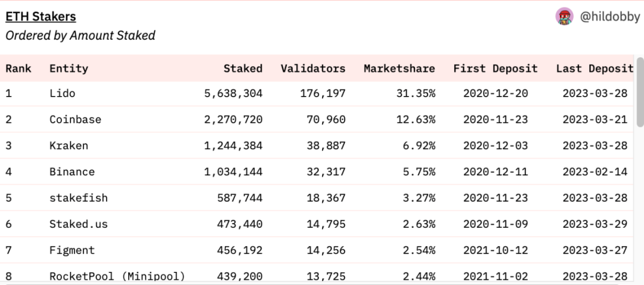Sort by the Last Deposit column header

coord(594,69)
